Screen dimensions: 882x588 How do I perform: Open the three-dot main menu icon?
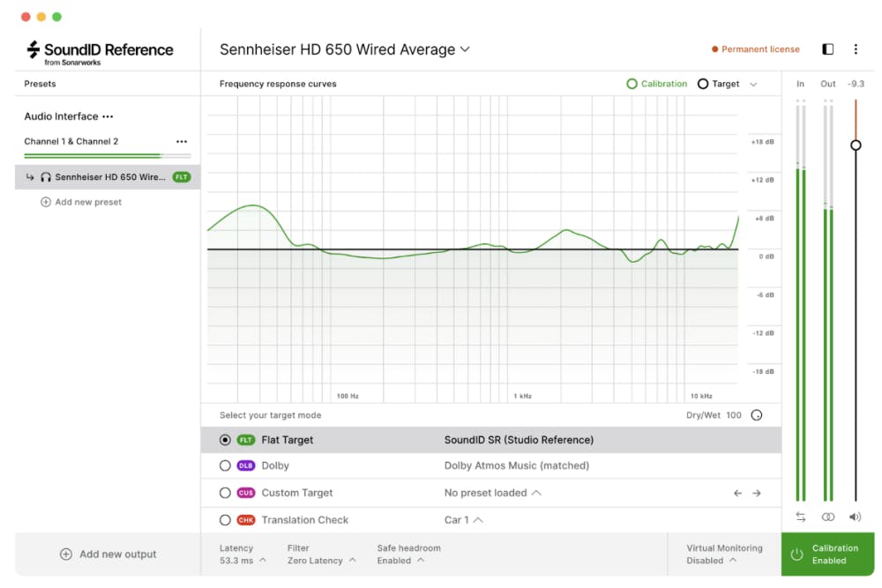[856, 49]
